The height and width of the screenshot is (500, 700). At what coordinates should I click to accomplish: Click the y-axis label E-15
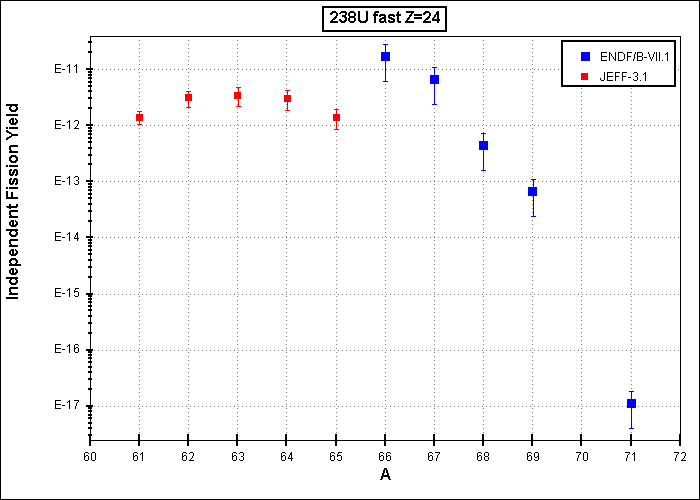(67, 294)
